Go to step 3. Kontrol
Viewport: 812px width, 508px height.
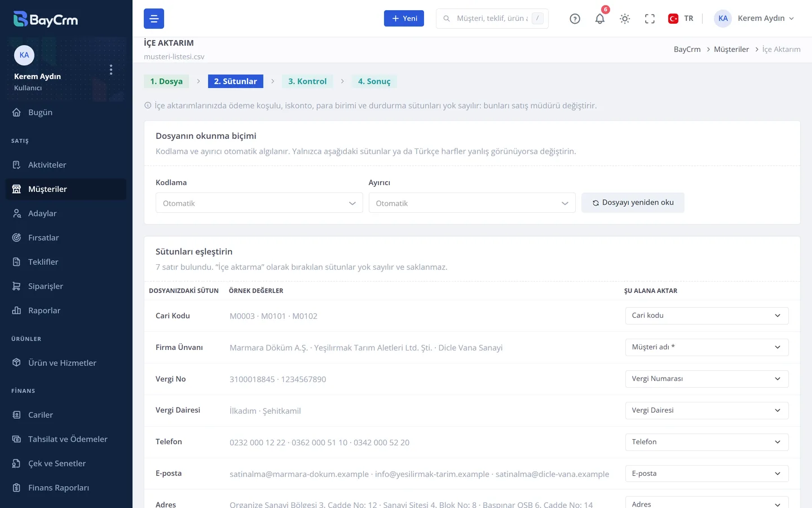[307, 81]
